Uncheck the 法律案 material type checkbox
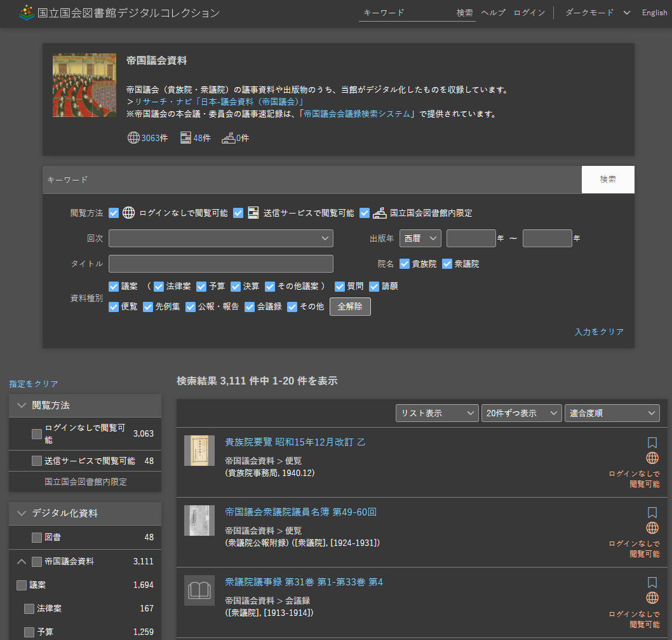This screenshot has width=672, height=640. 159,287
